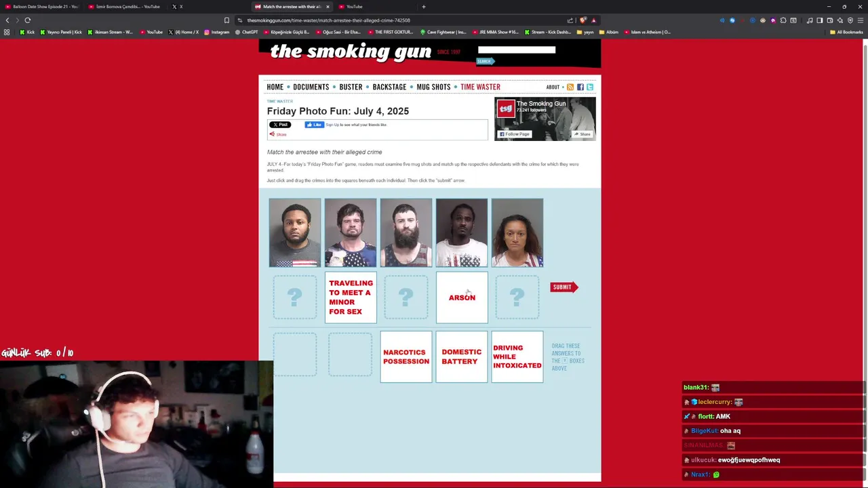
Task: Select the ARSON card under fourth mugshot
Action: (x=462, y=298)
